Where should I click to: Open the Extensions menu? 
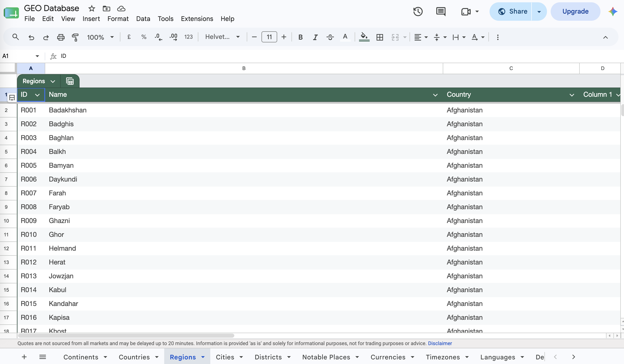(197, 19)
